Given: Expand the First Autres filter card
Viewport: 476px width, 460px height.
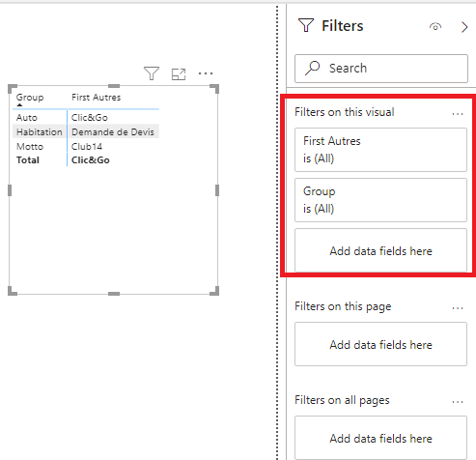Looking at the screenshot, I should pos(380,150).
